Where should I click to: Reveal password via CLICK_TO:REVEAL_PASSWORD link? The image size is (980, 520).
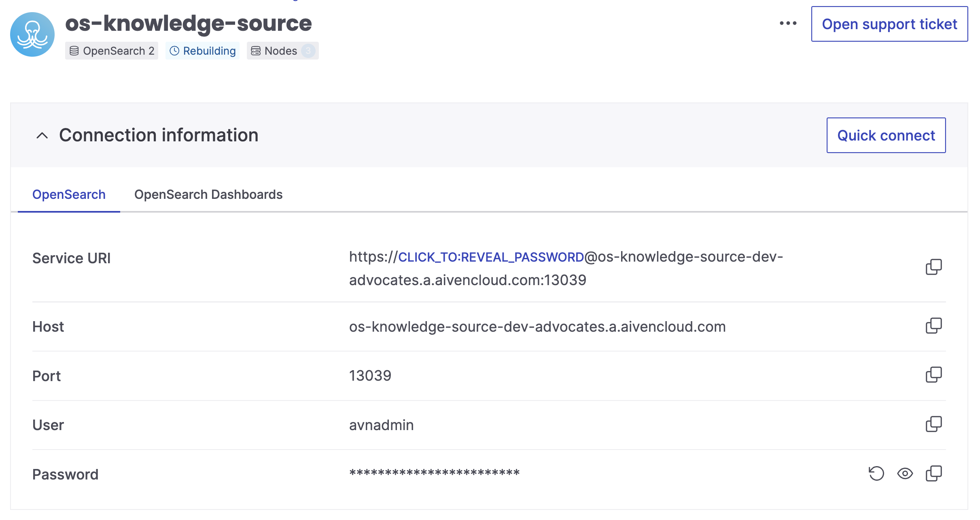pos(491,257)
